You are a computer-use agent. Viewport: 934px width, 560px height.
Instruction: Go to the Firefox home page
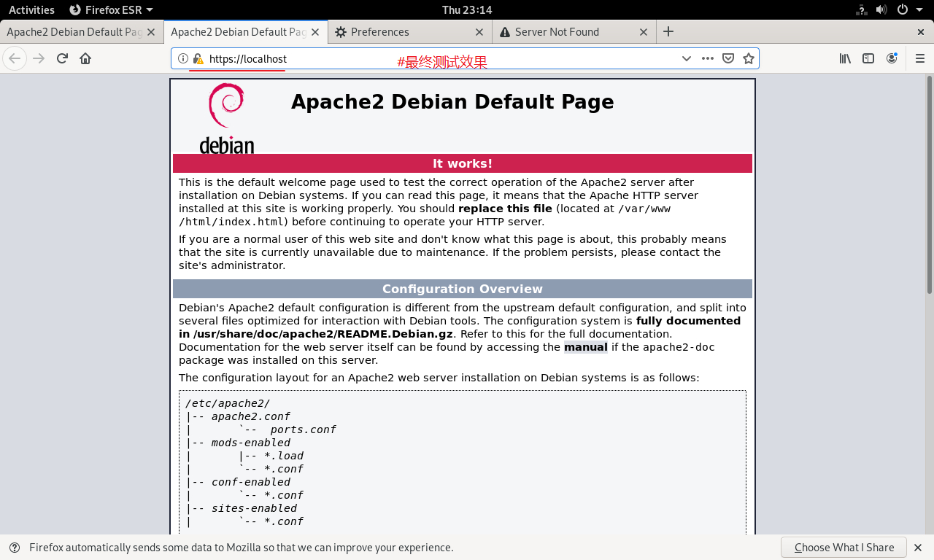click(x=85, y=58)
